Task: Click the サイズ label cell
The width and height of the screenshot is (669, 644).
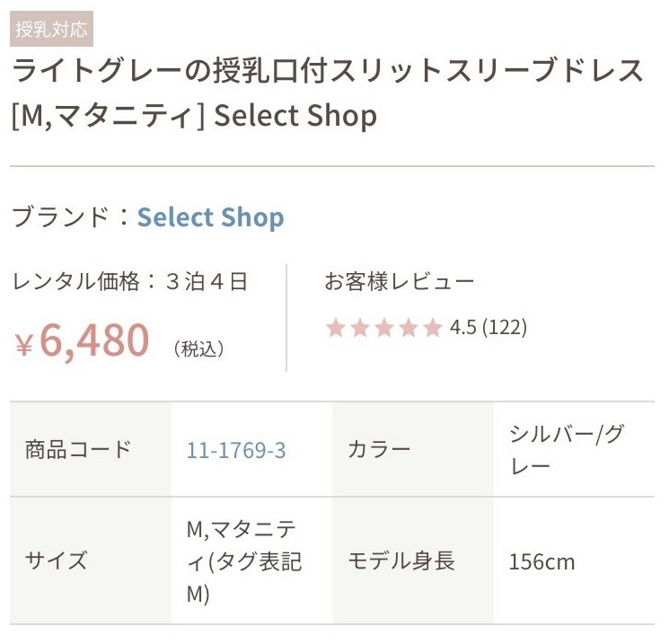Action: click(x=91, y=560)
